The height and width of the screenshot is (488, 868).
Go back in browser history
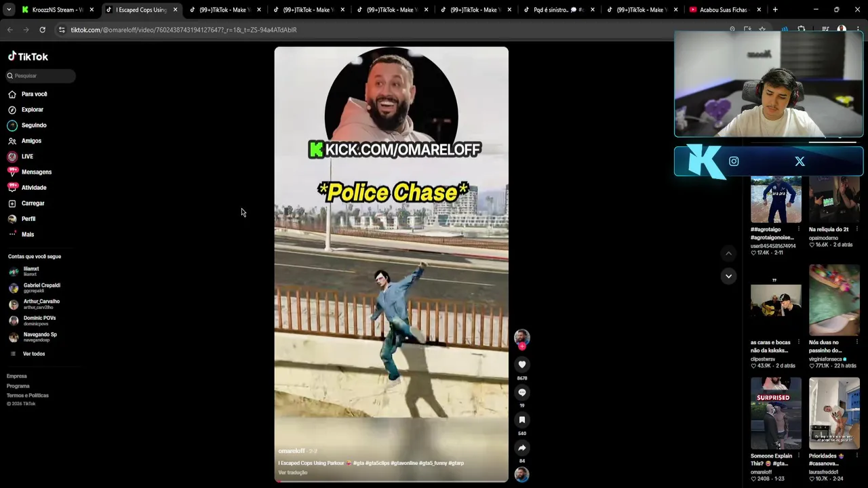coord(9,30)
